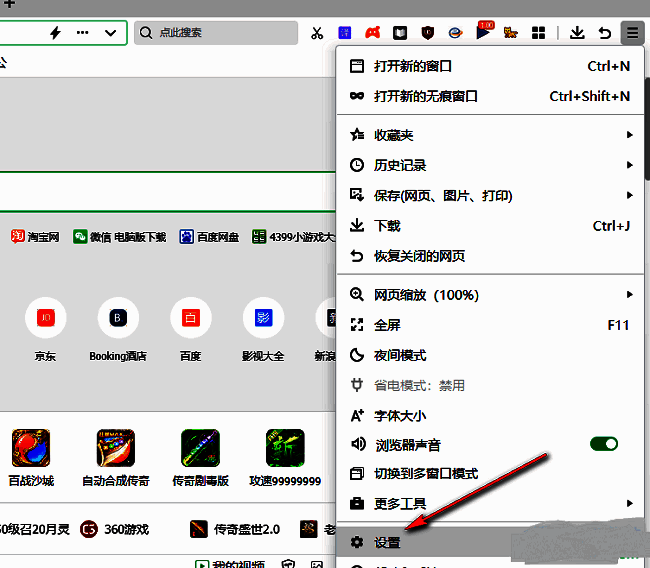Click the 点此搜索 search field
This screenshot has height=568, width=650.
pyautogui.click(x=215, y=33)
